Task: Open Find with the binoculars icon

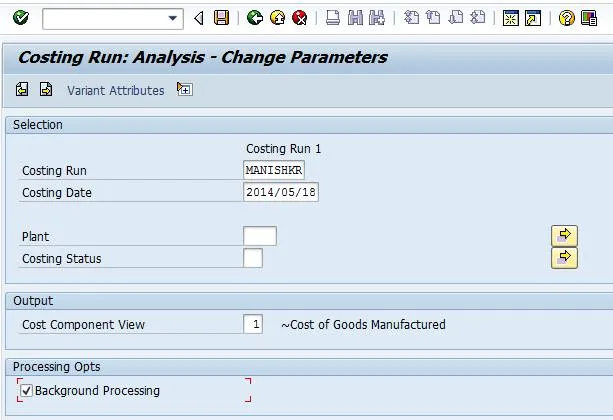Action: 355,18
